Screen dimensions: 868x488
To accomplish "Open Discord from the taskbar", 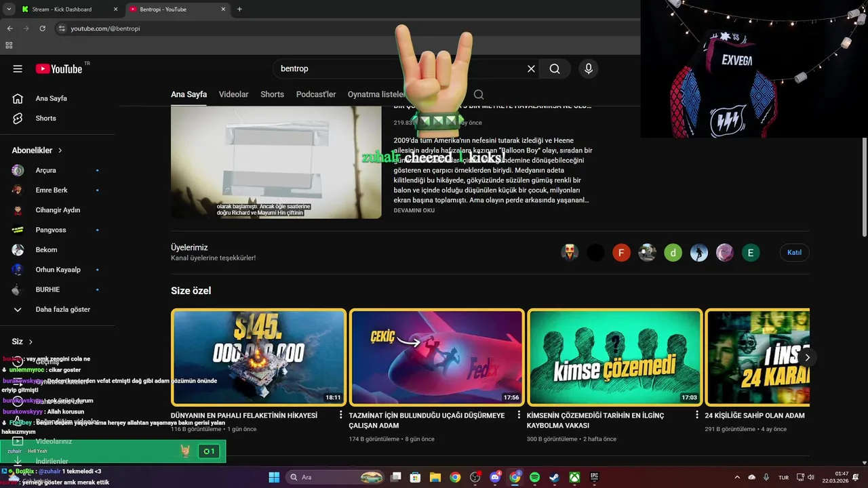I will coord(495,477).
